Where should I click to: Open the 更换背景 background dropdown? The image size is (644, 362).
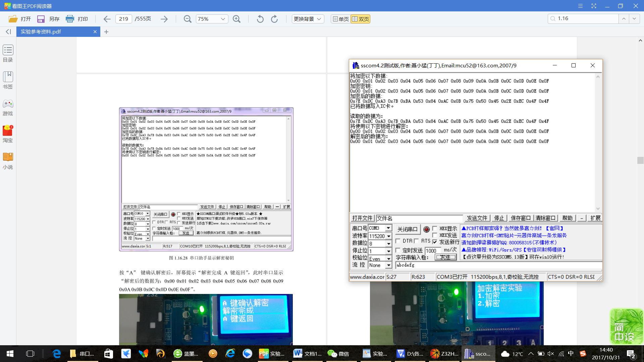(308, 19)
